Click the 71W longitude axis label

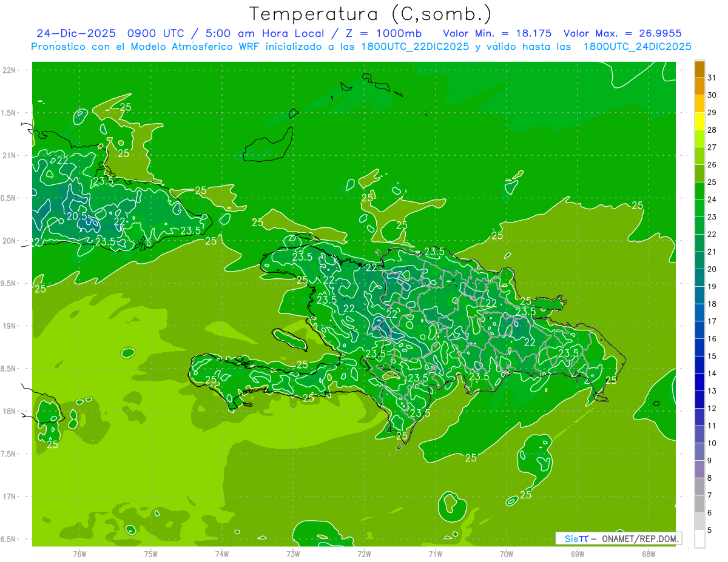435,554
